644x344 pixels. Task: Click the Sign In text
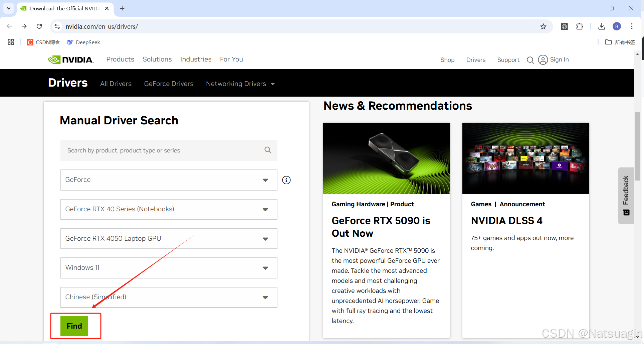click(559, 60)
